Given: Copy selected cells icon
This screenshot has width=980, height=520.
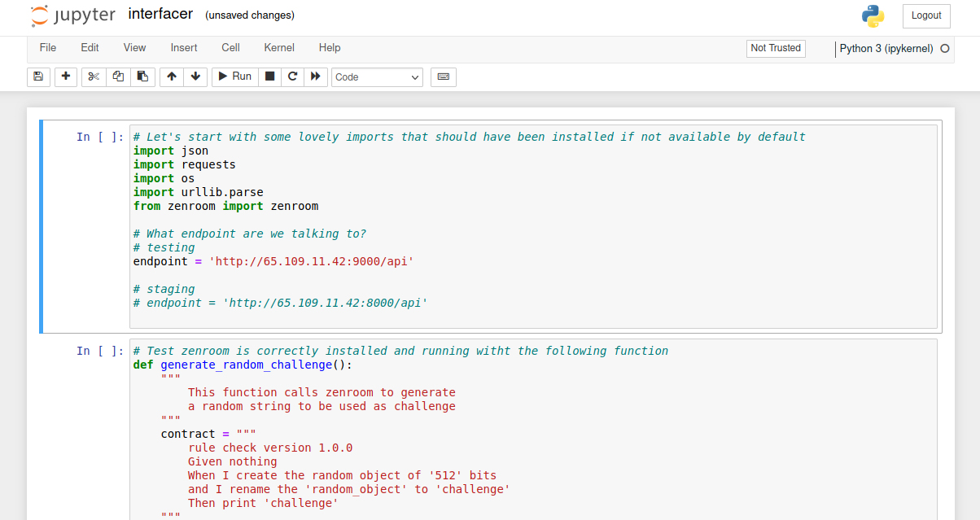Looking at the screenshot, I should click(118, 76).
